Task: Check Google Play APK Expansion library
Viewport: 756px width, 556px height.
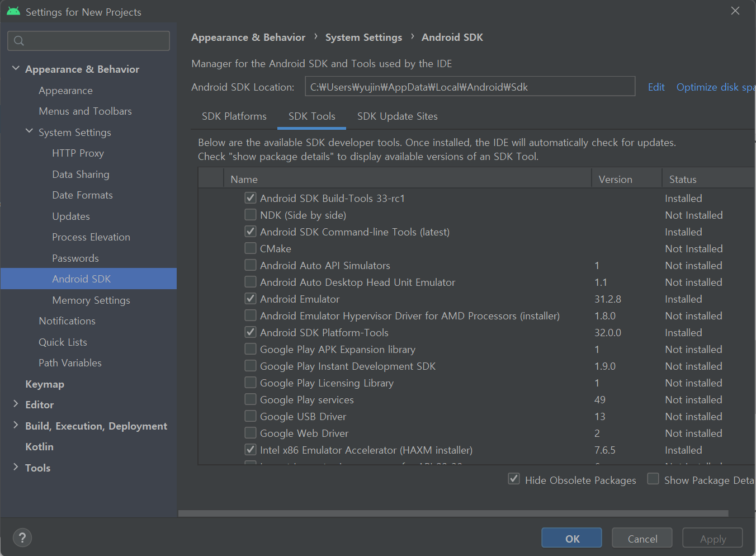Action: [251, 349]
